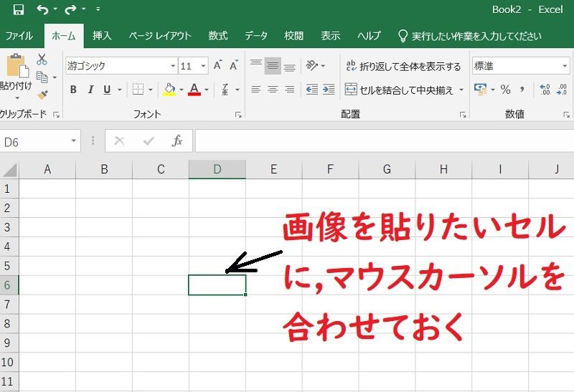This screenshot has height=392, width=574.
Task: Select column header D
Action: pos(217,169)
